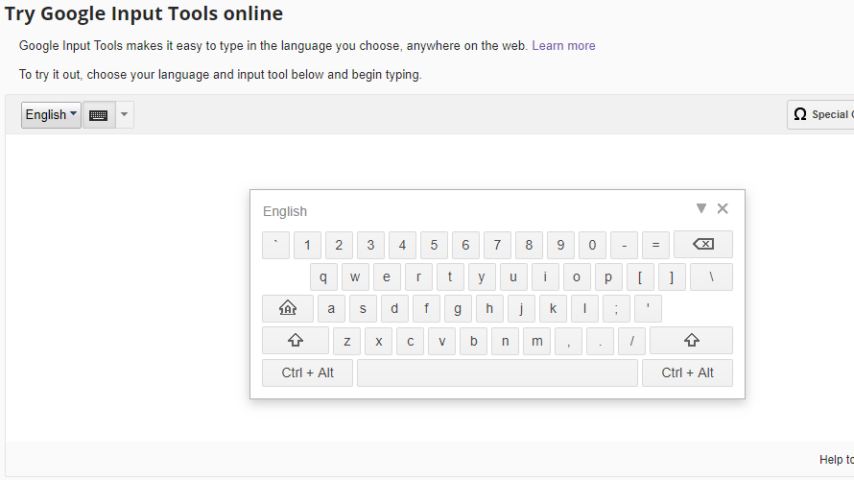Viewport: 854px width, 480px height.
Task: Tap the equals key
Action: pyautogui.click(x=655, y=245)
